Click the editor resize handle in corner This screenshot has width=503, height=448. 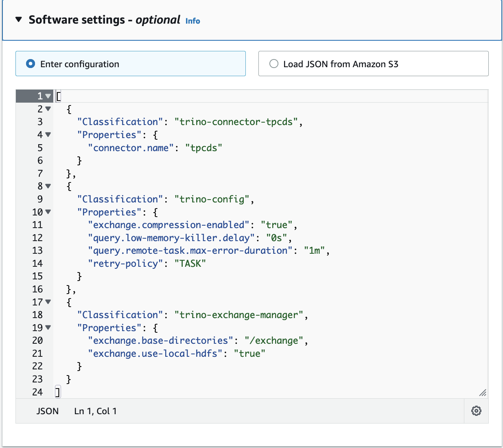coord(483,393)
